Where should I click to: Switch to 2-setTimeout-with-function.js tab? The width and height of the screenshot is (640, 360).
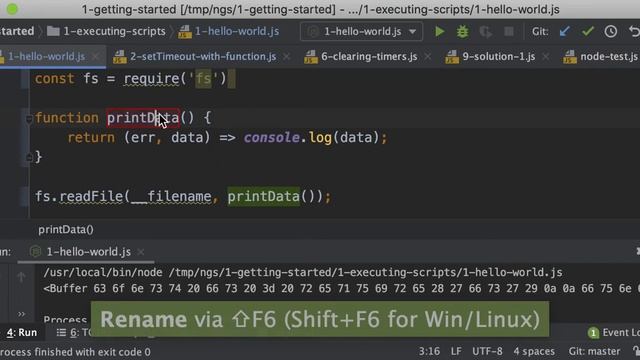click(203, 56)
